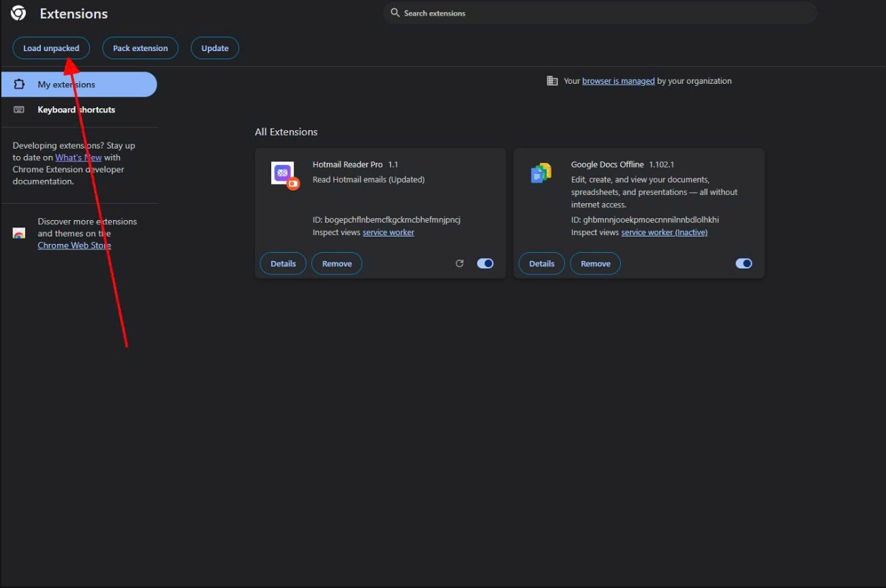Screen dimensions: 886x588
Task: Open Details for Google Docs Offline
Action: (542, 264)
